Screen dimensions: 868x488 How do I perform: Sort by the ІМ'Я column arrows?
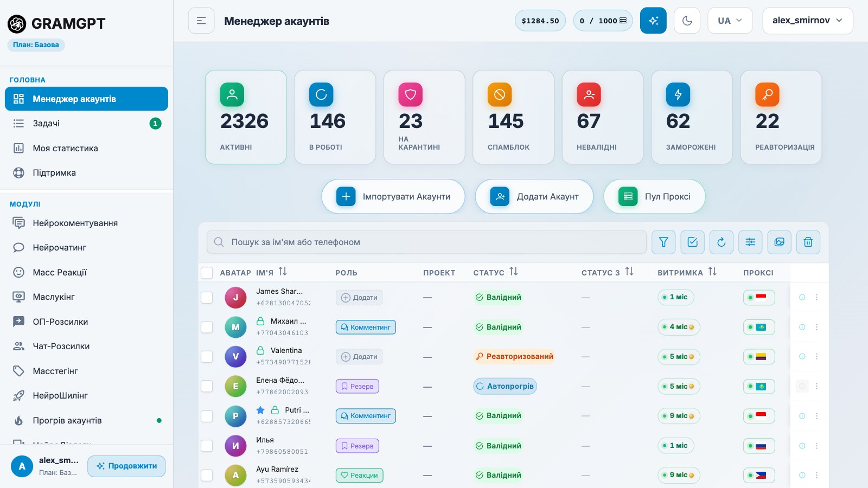(283, 272)
